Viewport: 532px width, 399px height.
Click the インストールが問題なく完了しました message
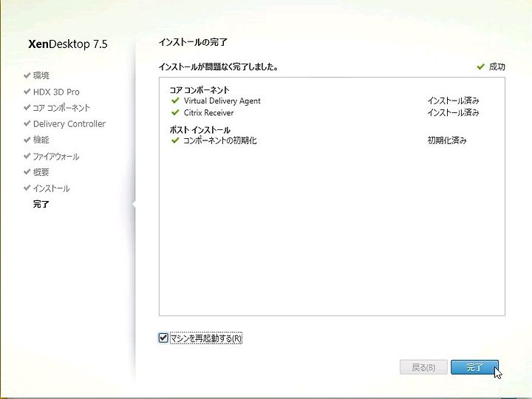coord(219,66)
